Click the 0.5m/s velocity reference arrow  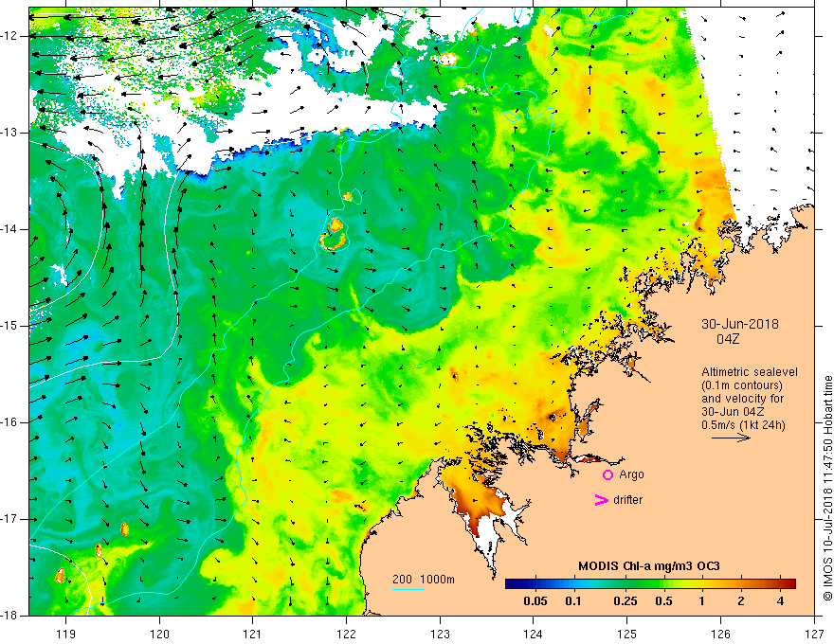(x=731, y=438)
